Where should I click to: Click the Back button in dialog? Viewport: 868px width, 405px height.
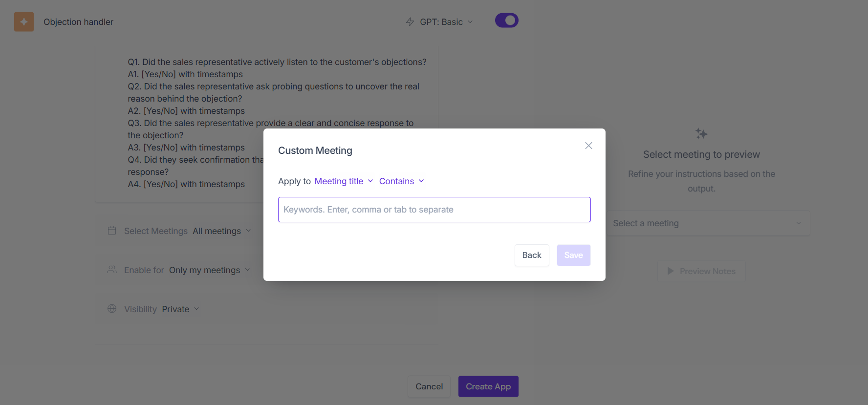532,255
